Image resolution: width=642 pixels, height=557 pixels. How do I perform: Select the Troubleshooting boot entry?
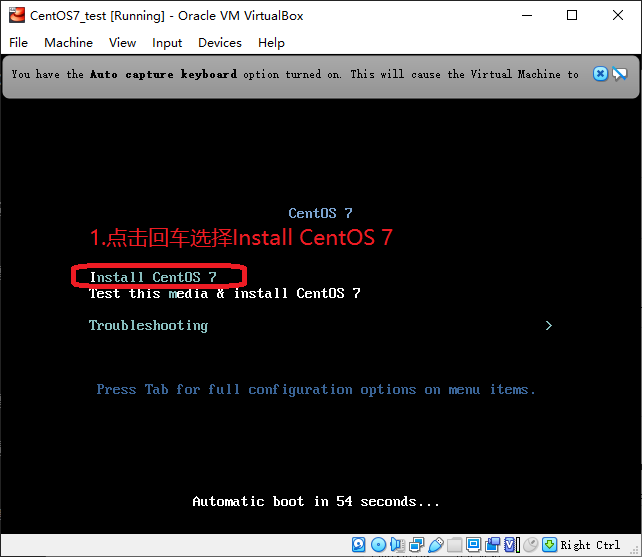pos(148,326)
